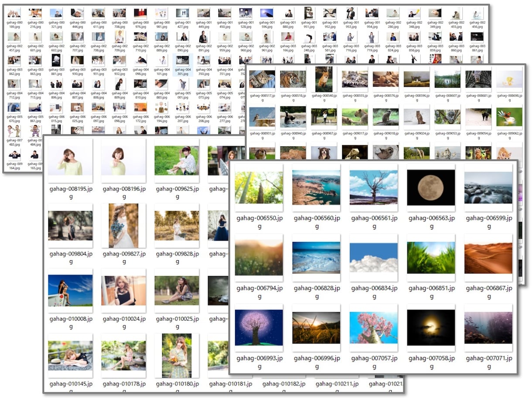The image size is (532, 398).
Task: Select the portrait thumbnail gahag-008195.jpg
Action: click(70, 160)
